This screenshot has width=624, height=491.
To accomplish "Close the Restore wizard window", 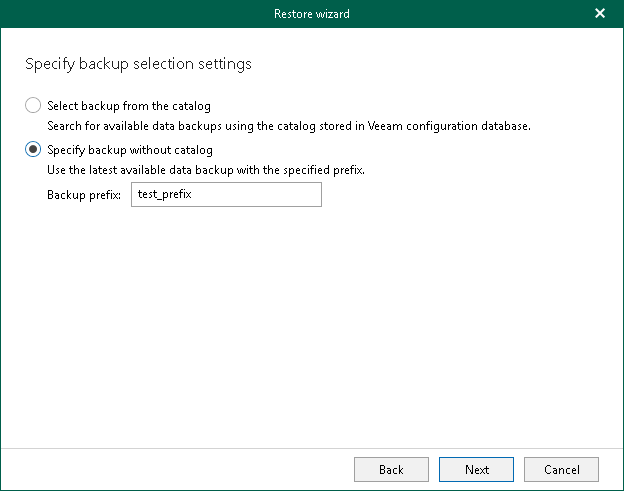I will click(x=599, y=14).
